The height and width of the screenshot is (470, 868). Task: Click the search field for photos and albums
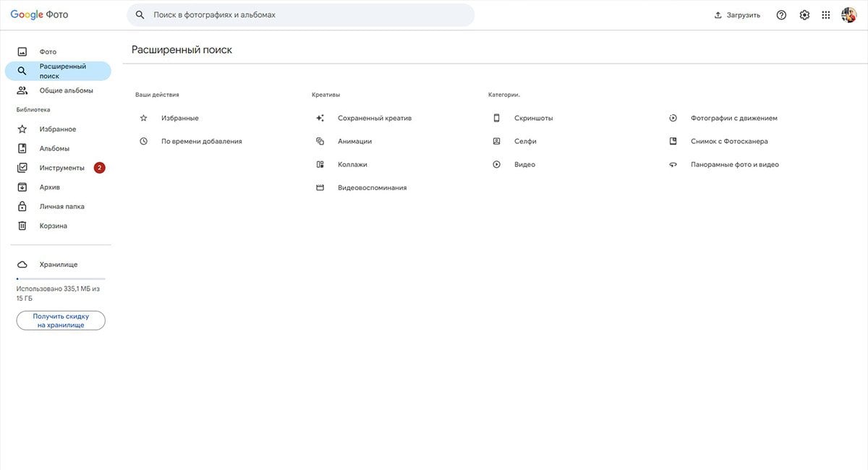301,14
